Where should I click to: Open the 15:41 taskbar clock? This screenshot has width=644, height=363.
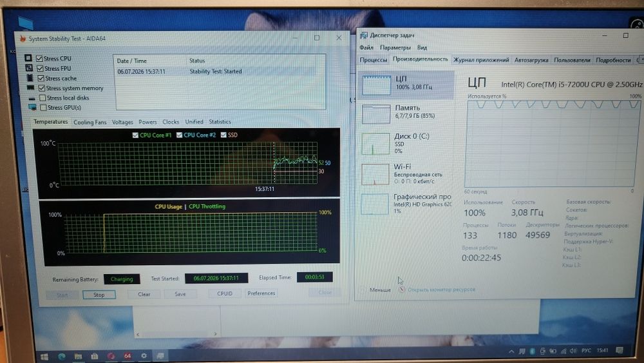(x=603, y=350)
